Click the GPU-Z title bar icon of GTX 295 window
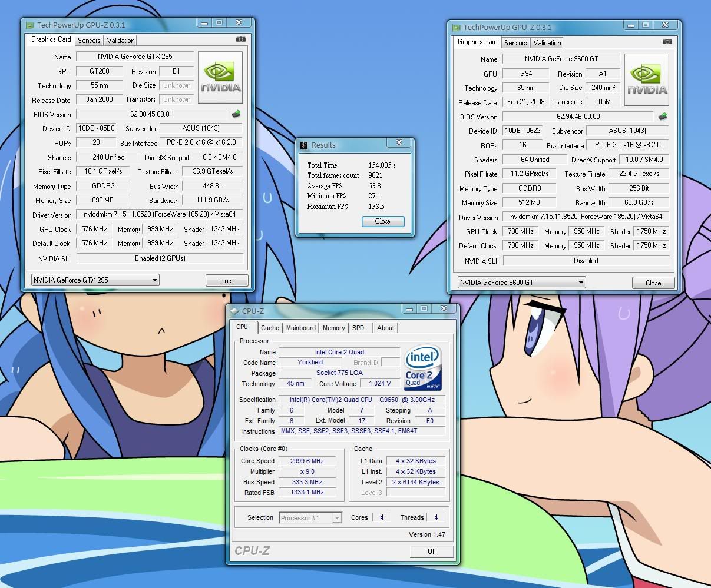711x588 pixels. click(x=29, y=25)
